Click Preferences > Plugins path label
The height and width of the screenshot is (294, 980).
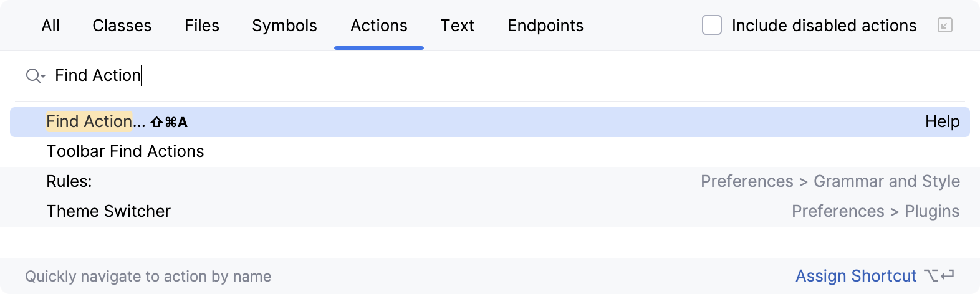[x=875, y=211]
